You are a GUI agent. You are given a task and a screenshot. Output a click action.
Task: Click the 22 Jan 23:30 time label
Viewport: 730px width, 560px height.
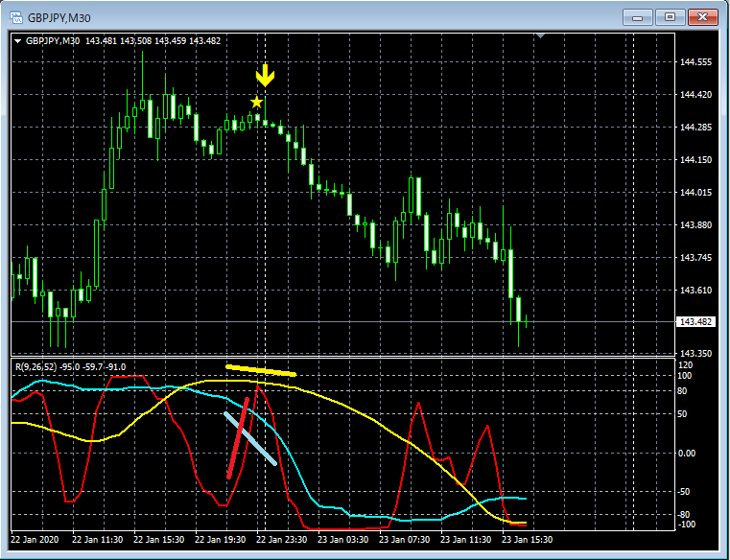coord(282,540)
